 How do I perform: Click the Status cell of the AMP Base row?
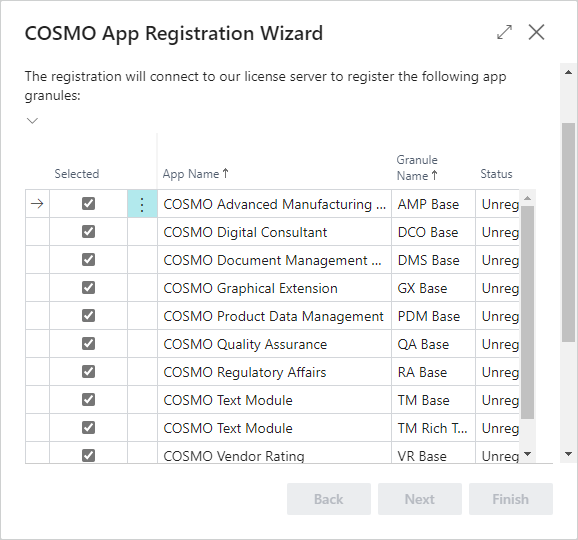[x=498, y=204]
